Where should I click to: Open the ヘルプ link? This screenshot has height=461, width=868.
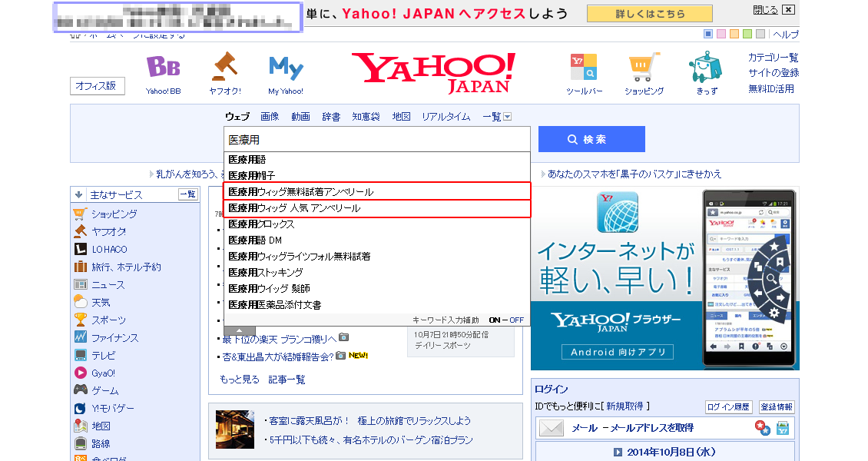tap(786, 35)
